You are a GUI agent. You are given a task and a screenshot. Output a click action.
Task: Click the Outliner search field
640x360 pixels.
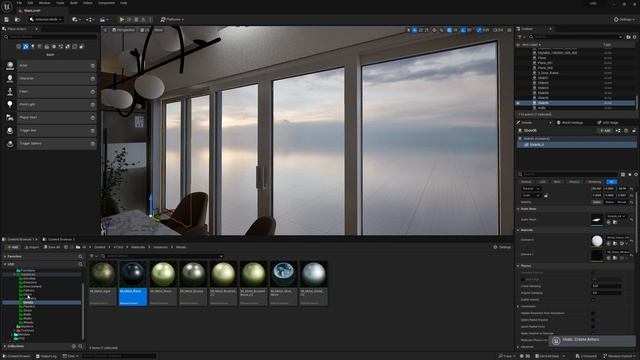tap(576, 37)
